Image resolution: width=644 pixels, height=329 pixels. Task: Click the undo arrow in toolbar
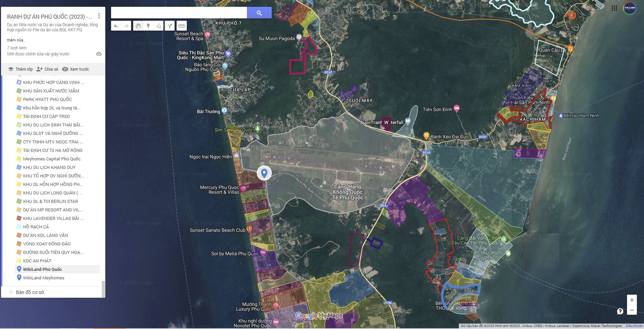pos(116,26)
